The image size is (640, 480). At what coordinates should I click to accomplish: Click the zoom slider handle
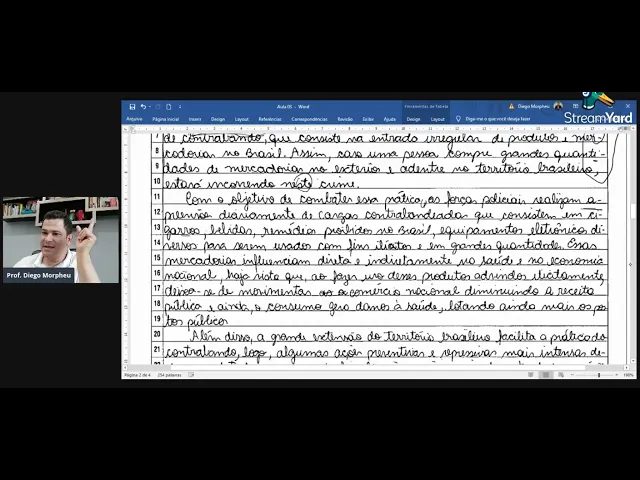(x=599, y=375)
